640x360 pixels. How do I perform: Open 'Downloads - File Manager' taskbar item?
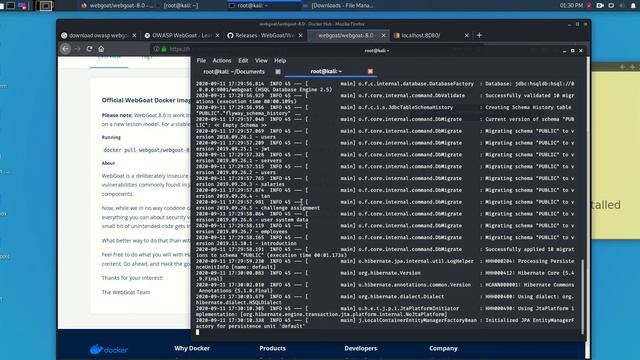[337, 6]
